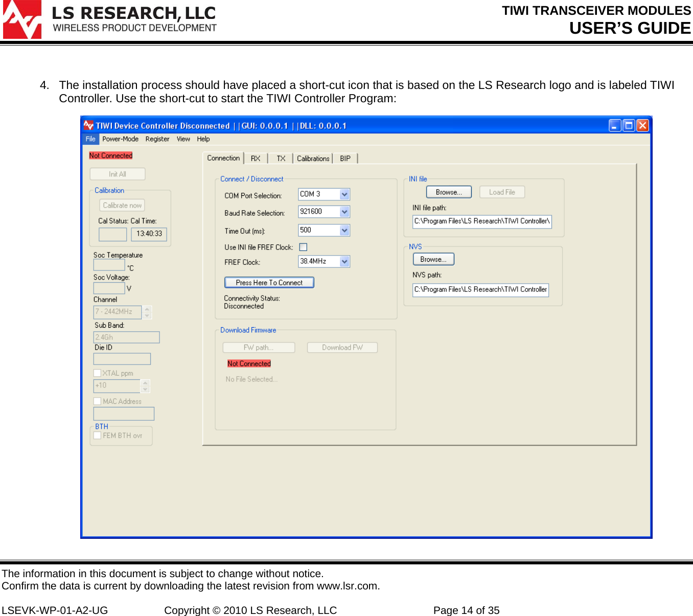Click the Soc Temperature field
This screenshot has height=616, width=693.
(x=109, y=265)
